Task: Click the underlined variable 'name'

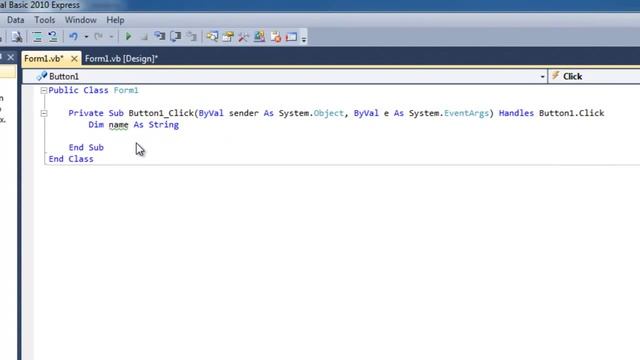Action: (x=118, y=125)
